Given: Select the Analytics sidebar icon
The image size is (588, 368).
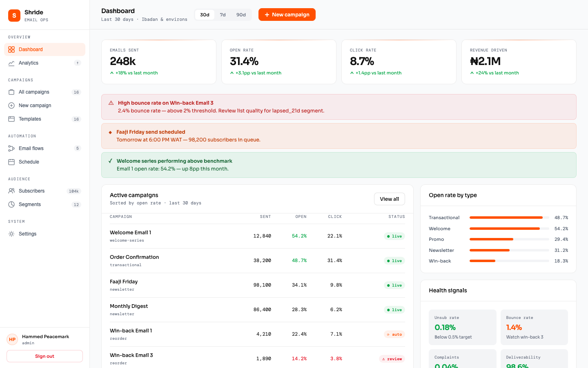Looking at the screenshot, I should click(x=11, y=63).
